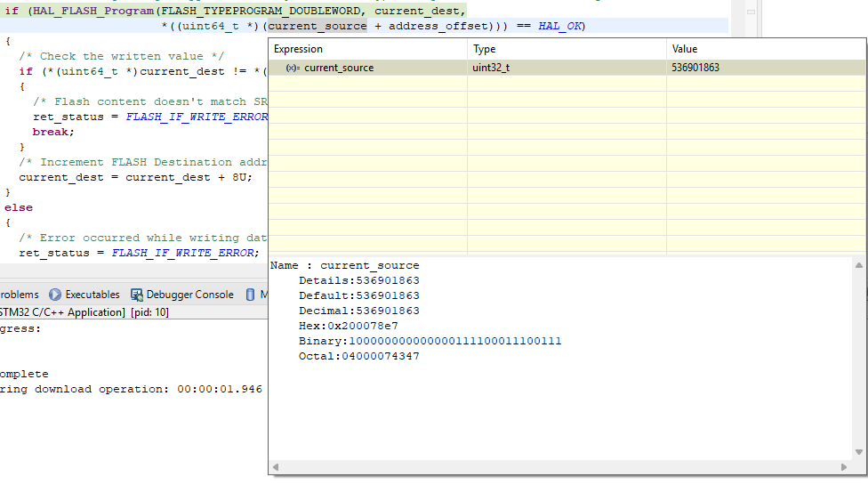
Task: Click HAL_OK in the code editor
Action: [559, 26]
